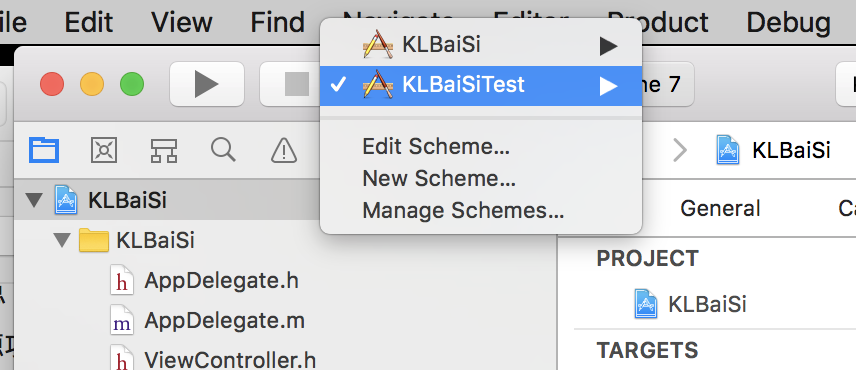Open the Issue navigator warning icon
856x370 pixels.
[x=284, y=150]
